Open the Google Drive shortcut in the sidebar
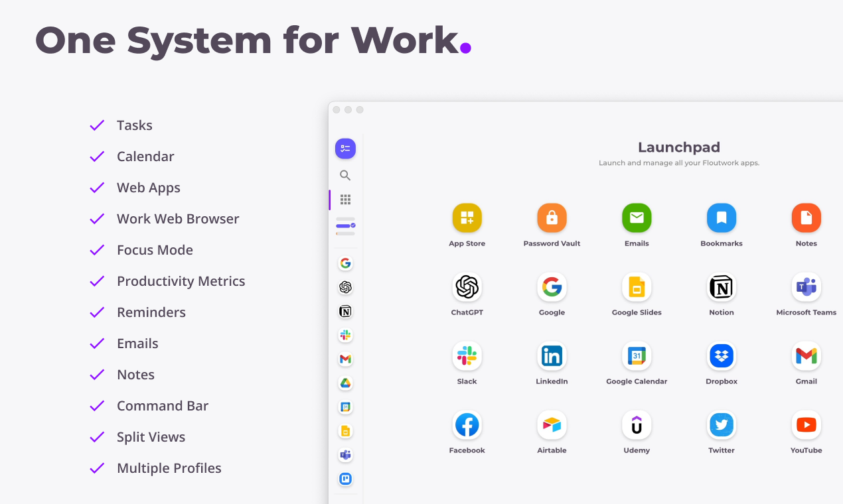 [x=345, y=383]
